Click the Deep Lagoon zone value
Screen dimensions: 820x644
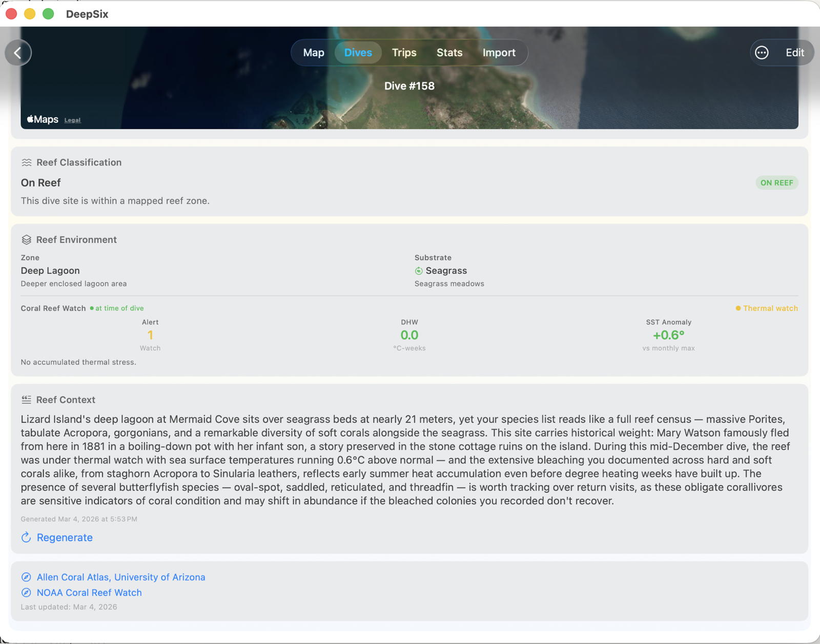pos(50,271)
